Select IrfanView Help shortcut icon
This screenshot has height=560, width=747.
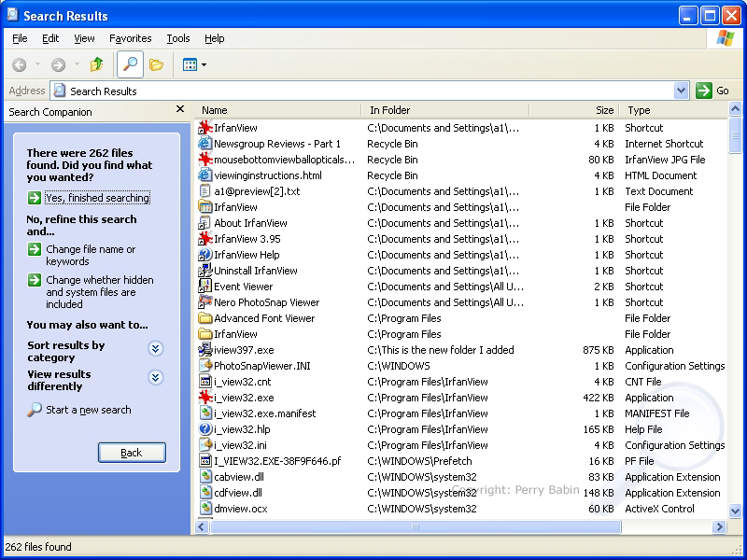[205, 254]
